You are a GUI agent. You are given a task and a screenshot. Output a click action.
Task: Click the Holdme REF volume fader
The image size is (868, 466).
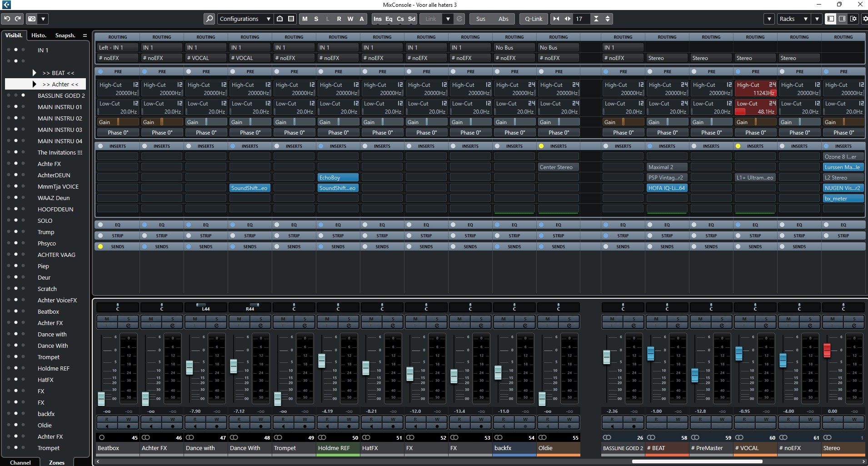pos(322,361)
